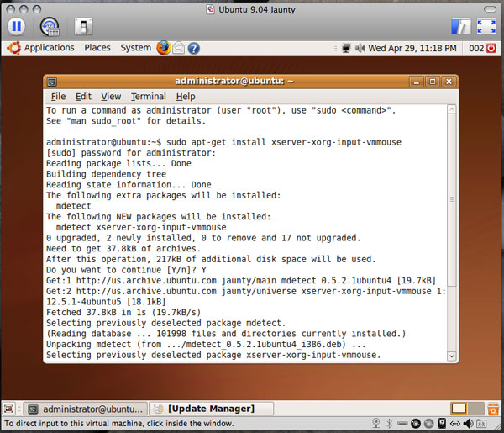Enter full screen mode

(x=486, y=26)
